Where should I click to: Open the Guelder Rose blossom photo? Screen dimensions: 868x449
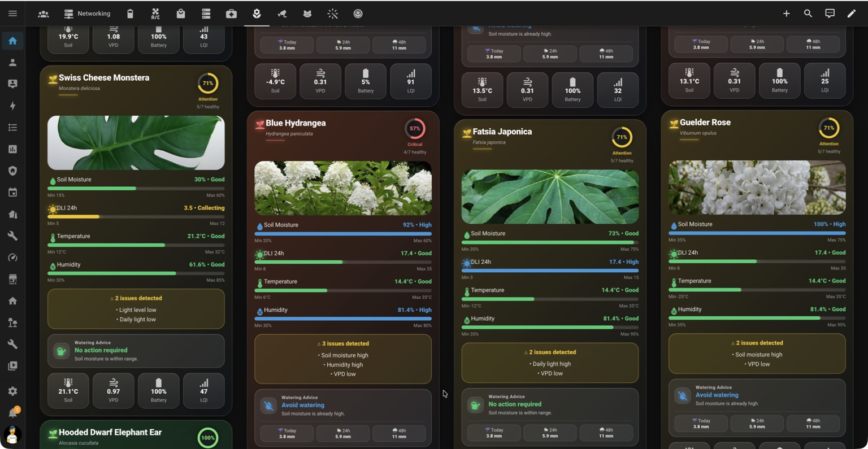click(757, 188)
